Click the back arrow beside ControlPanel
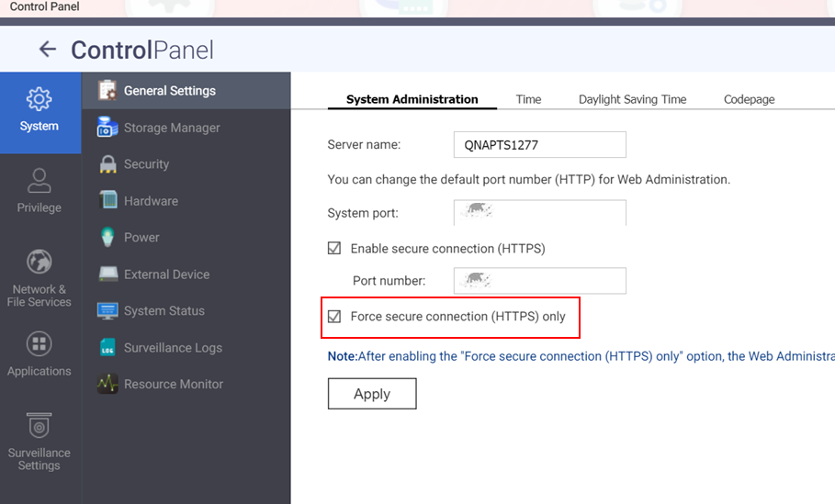This screenshot has width=835, height=504. (x=47, y=50)
